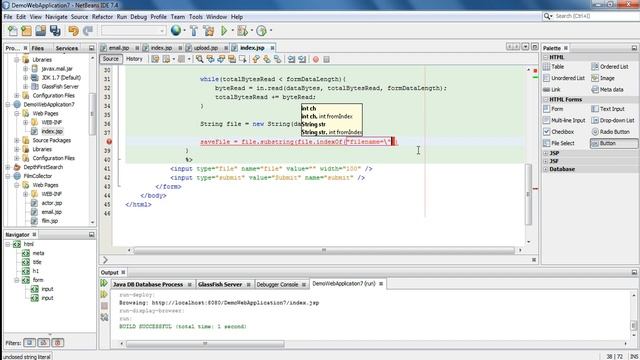Open the Refactor menu

click(102, 17)
